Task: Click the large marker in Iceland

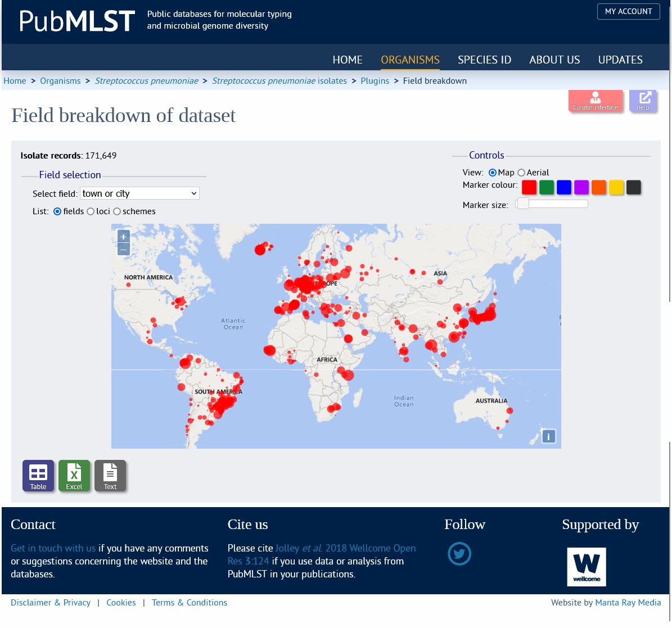Action: [260, 249]
